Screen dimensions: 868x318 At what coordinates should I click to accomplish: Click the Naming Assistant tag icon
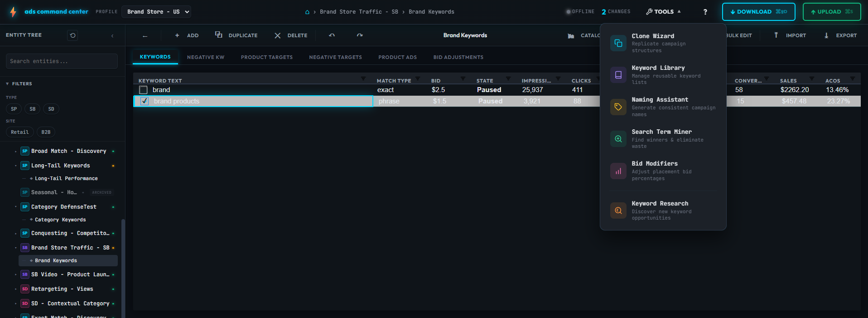pyautogui.click(x=618, y=107)
